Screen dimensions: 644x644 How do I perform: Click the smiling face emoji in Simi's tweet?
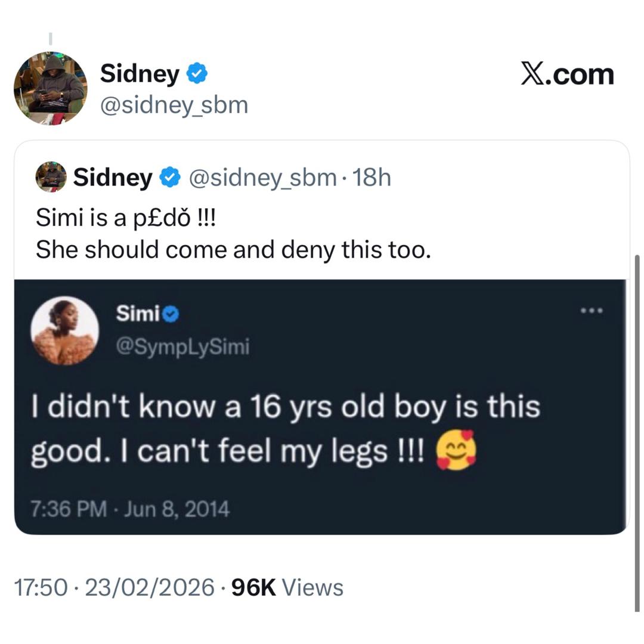pos(456,449)
